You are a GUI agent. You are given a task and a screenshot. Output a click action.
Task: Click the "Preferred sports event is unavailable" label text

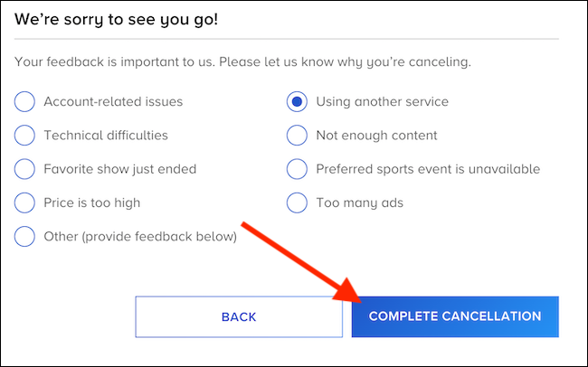428,169
